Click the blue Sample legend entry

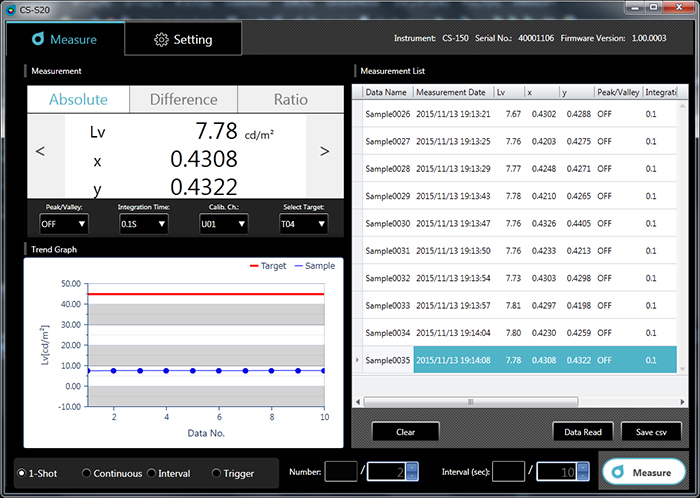pos(314,266)
